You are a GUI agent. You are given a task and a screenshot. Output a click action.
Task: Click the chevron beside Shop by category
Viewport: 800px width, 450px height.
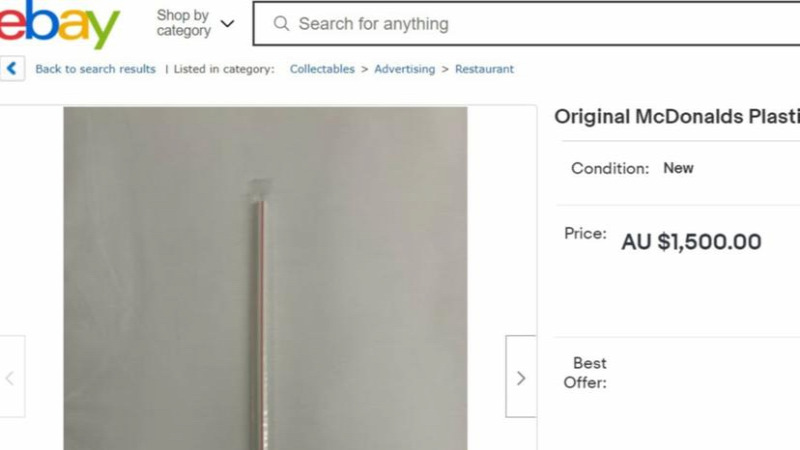pyautogui.click(x=227, y=23)
